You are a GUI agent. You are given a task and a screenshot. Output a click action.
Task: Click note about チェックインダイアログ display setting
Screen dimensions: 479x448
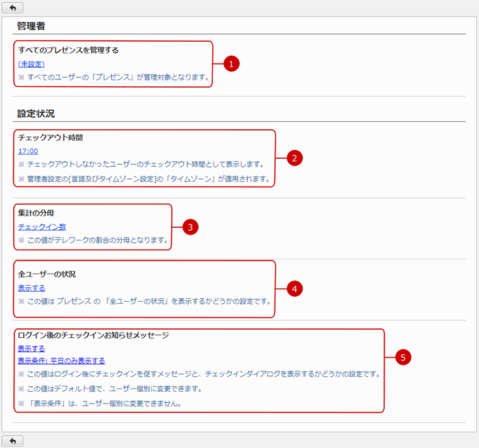tap(199, 374)
